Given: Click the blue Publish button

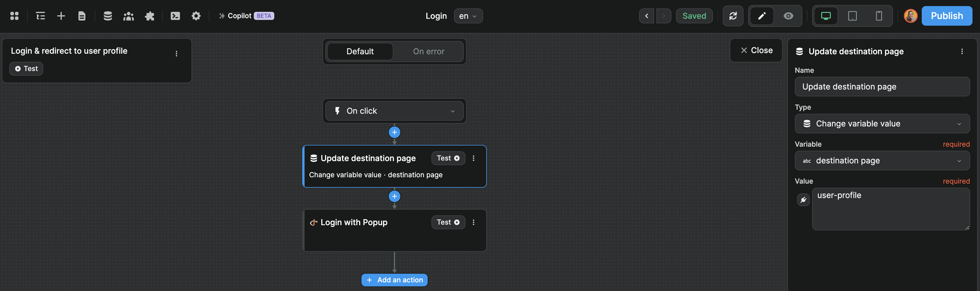Looking at the screenshot, I should [947, 16].
